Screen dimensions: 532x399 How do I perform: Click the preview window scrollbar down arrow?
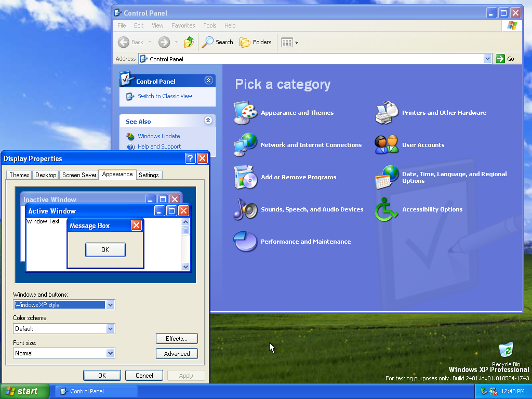point(185,267)
